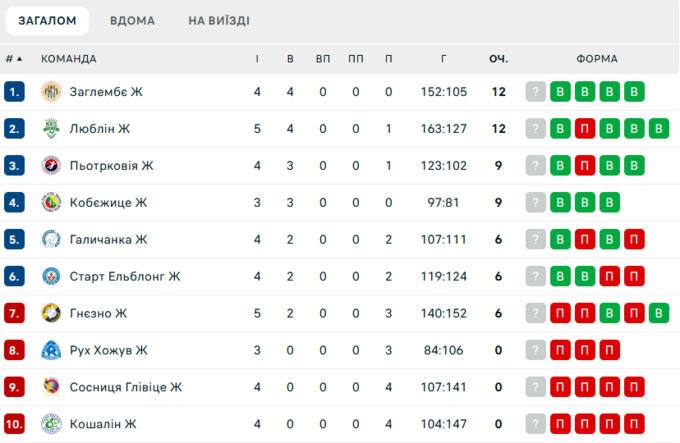Select the ЗАГАЛОМ tab
680x443 pixels.
click(48, 21)
